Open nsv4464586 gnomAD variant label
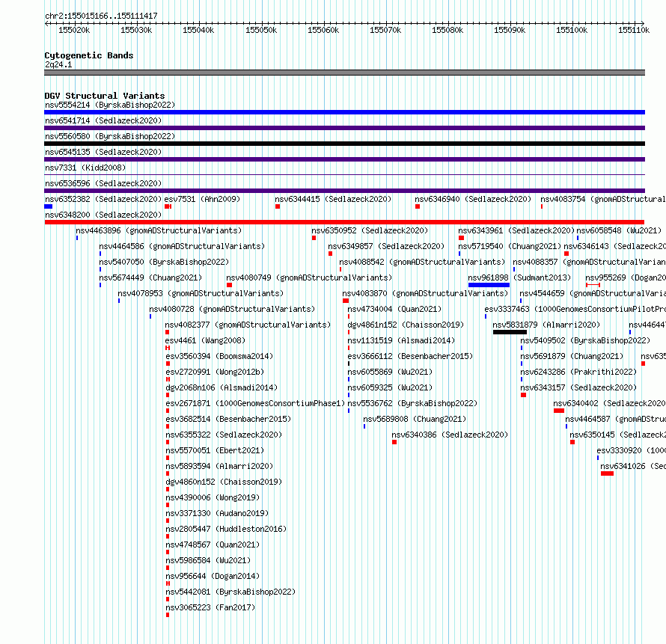 tap(183, 246)
